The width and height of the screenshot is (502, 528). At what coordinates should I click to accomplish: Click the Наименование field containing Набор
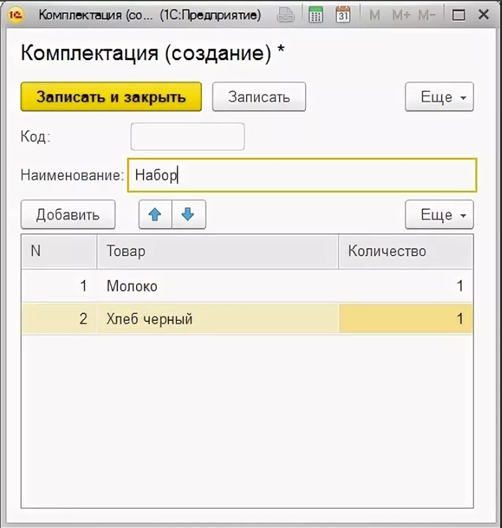click(x=302, y=175)
